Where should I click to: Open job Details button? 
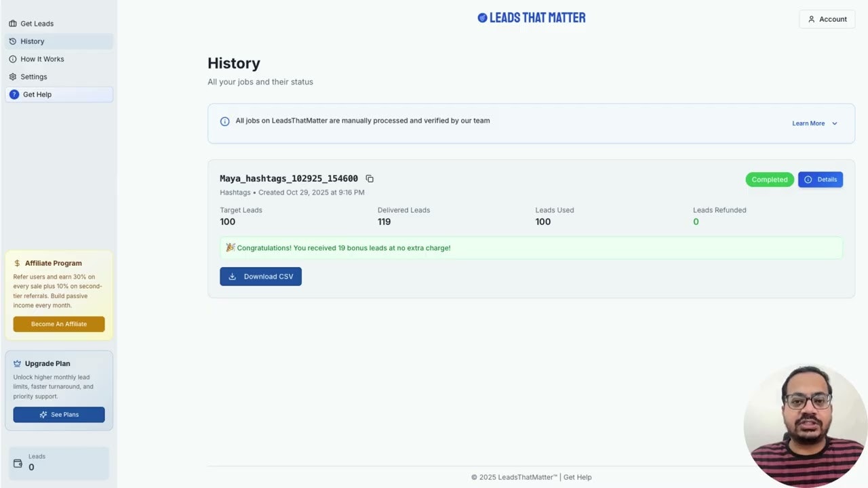pyautogui.click(x=821, y=180)
